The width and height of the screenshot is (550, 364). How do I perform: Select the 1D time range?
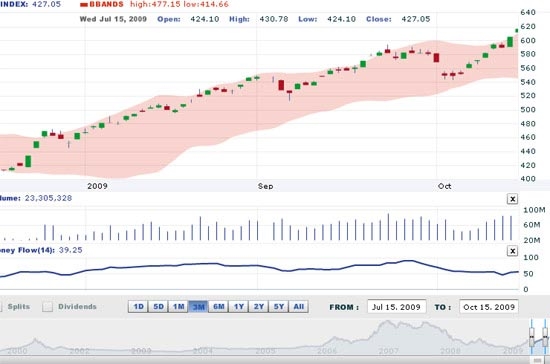tap(138, 307)
